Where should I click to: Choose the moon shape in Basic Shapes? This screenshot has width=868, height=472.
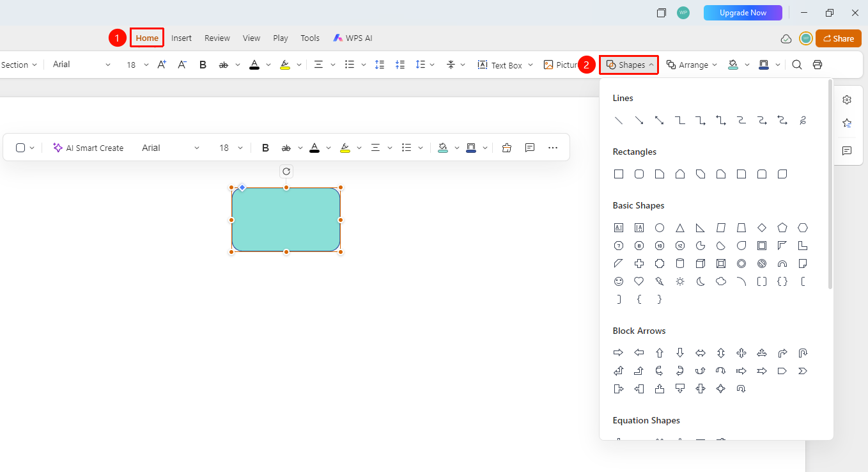700,281
